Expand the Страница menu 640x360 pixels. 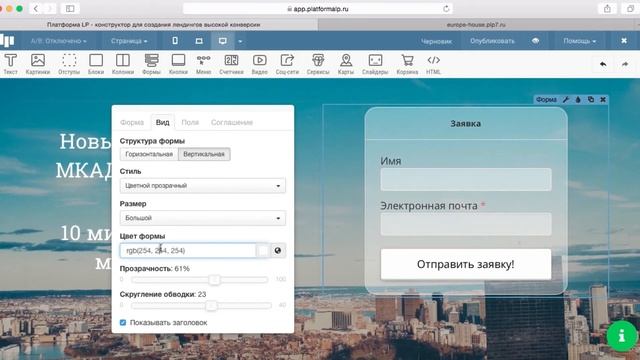(x=129, y=41)
